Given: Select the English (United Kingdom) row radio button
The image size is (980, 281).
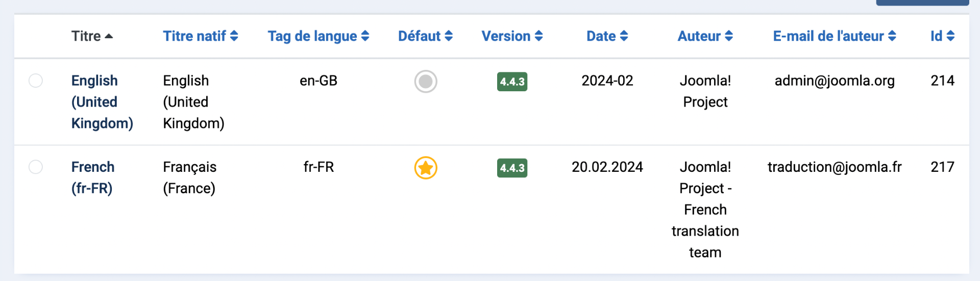Looking at the screenshot, I should (x=36, y=81).
